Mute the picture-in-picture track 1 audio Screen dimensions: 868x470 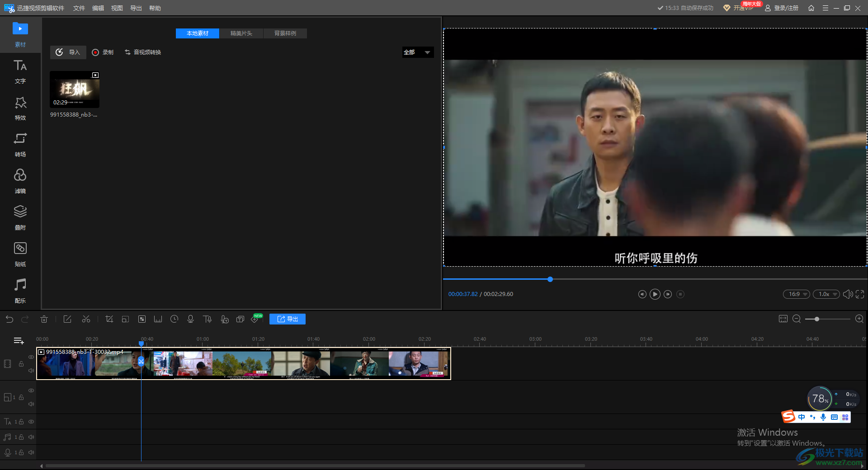tap(31, 404)
